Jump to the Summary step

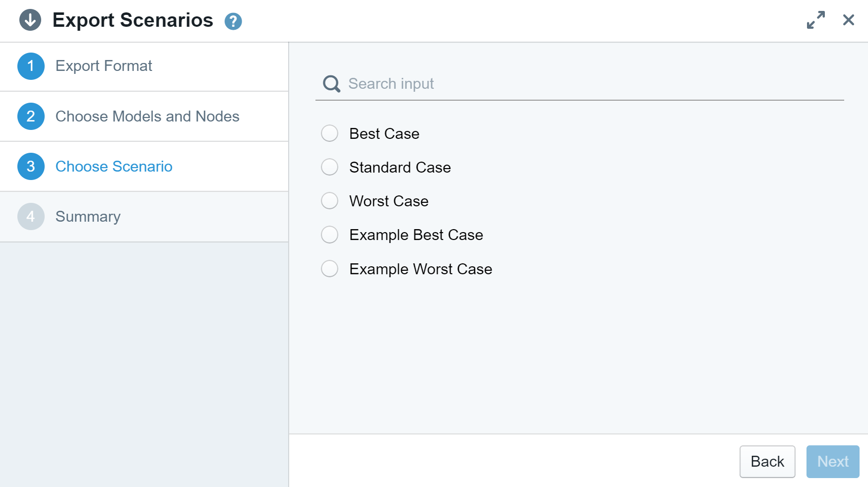pyautogui.click(x=88, y=217)
